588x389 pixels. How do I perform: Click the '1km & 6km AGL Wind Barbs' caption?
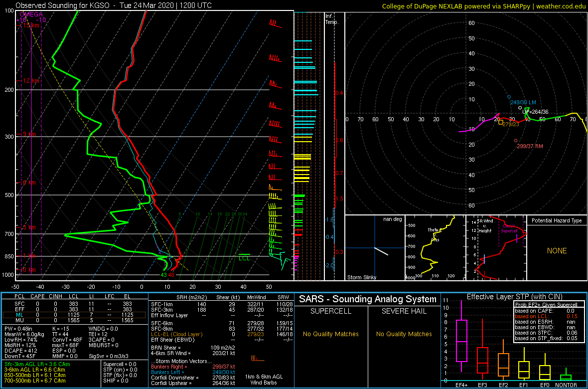point(264,380)
